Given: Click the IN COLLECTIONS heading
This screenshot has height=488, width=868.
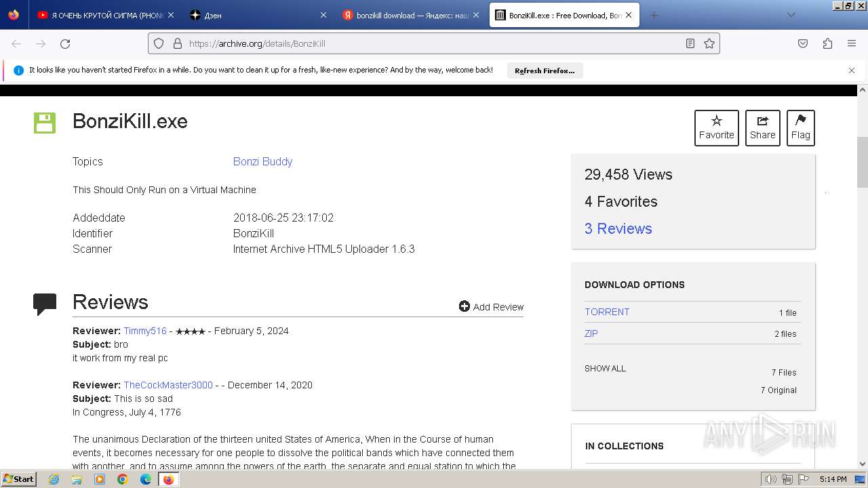Looking at the screenshot, I should click(625, 446).
